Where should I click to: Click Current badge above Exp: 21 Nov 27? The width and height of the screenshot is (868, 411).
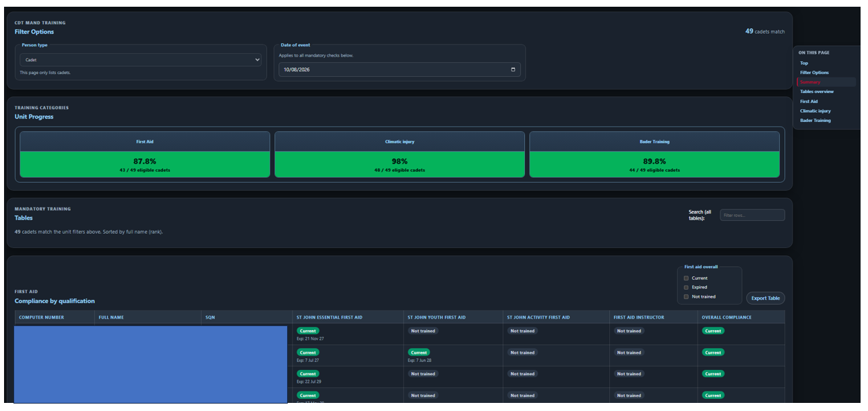tap(308, 331)
